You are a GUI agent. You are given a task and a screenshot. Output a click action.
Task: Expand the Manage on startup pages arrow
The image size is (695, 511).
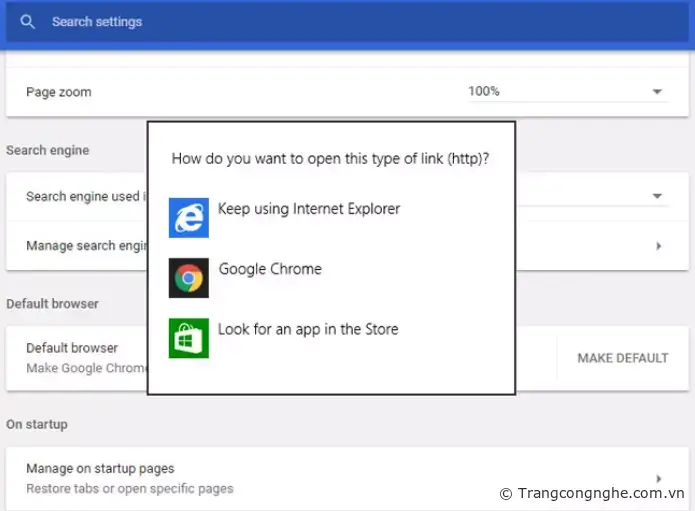coord(659,479)
